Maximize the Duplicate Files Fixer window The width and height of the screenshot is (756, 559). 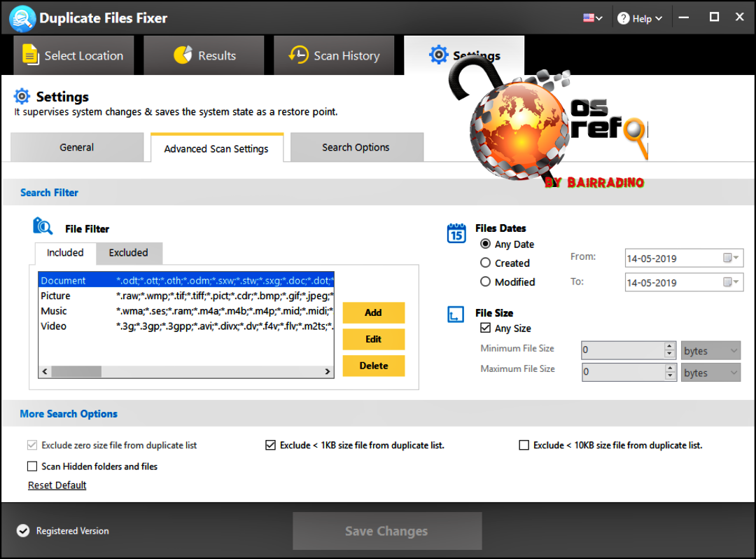(714, 18)
